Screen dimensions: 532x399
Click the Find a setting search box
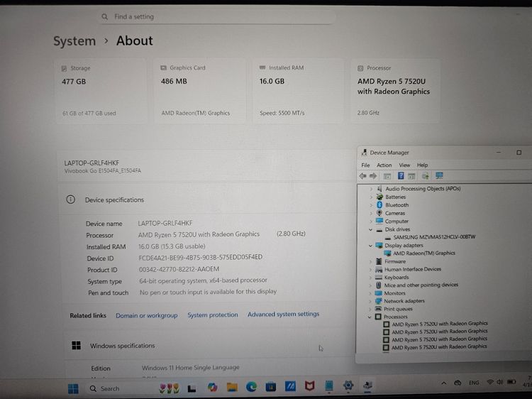click(x=217, y=16)
